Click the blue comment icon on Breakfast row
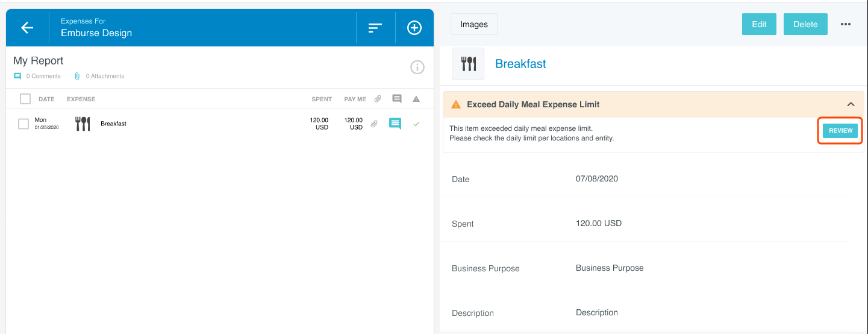The height and width of the screenshot is (334, 868). tap(395, 124)
